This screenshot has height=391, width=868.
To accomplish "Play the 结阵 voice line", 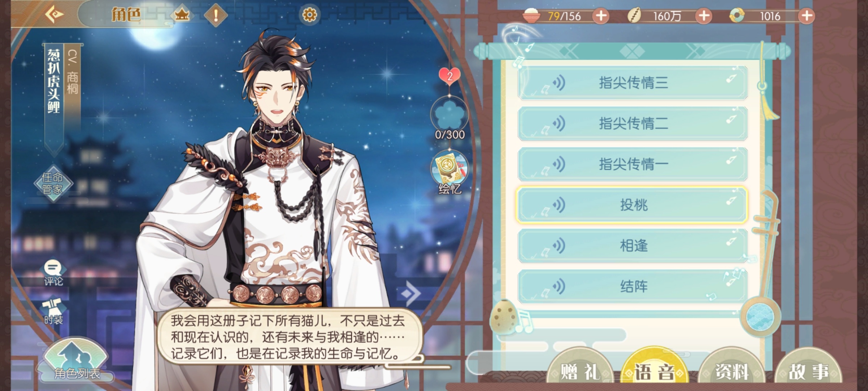I will click(633, 286).
